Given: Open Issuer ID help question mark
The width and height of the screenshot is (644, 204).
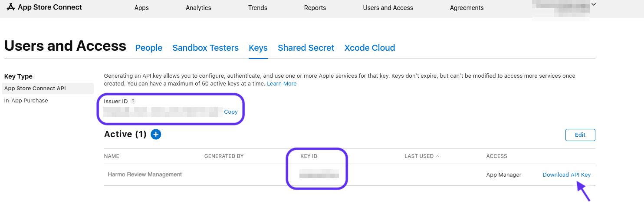Looking at the screenshot, I should point(133,101).
